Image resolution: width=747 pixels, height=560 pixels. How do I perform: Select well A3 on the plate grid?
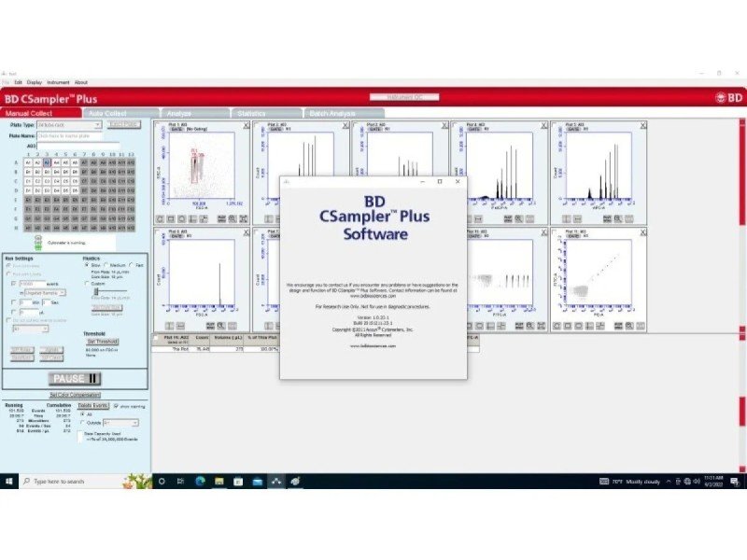pyautogui.click(x=46, y=161)
